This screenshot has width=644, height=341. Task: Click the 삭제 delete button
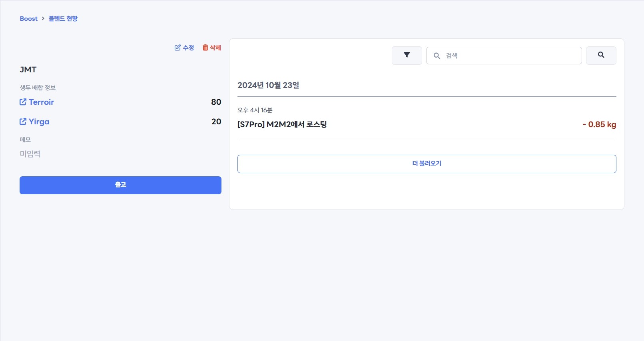(212, 48)
